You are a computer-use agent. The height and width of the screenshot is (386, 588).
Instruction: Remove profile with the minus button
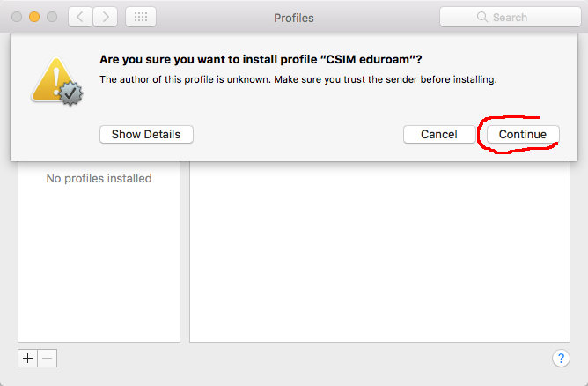48,358
